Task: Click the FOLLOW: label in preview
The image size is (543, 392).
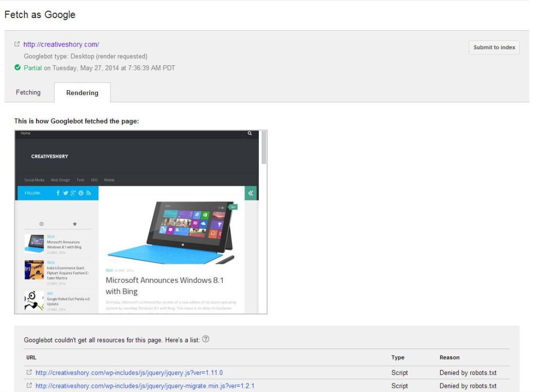Action: 32,193
